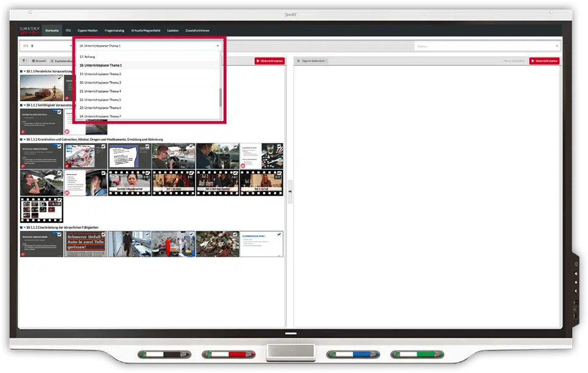Toggle checkbox on 'Schwerer Unfall' newspaper slide
Image resolution: width=588 pixels, height=373 pixels.
pos(103,234)
